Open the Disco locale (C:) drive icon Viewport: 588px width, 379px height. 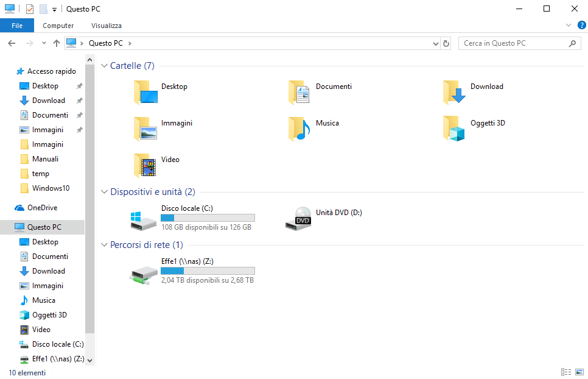tap(144, 220)
